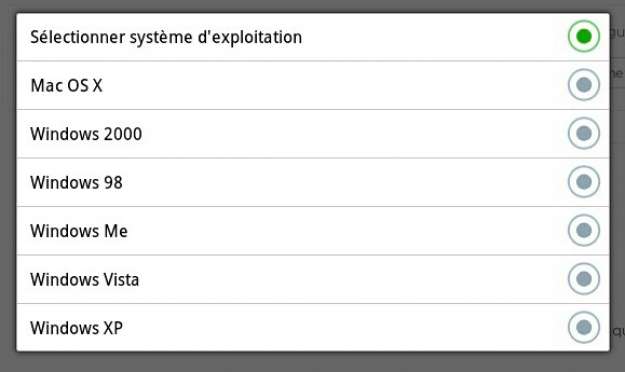Select the Windows 98 radio button
This screenshot has width=625, height=372.
584,182
